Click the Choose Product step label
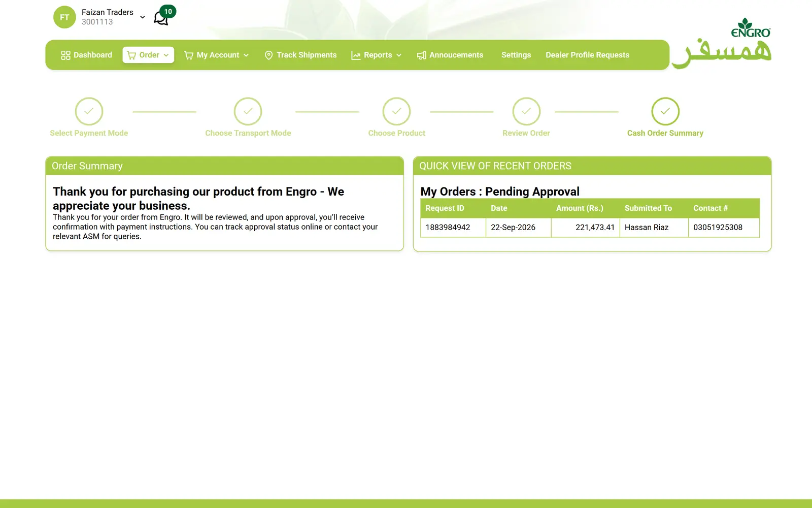 pos(397,133)
